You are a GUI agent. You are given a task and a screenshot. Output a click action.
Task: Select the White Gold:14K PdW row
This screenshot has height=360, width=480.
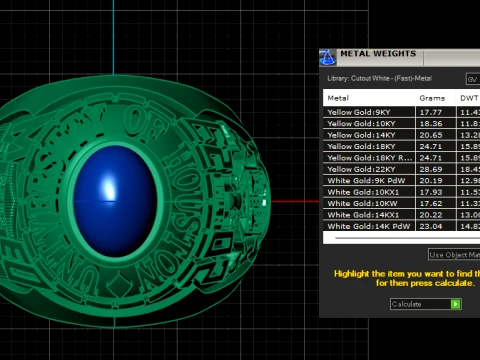[401, 226]
